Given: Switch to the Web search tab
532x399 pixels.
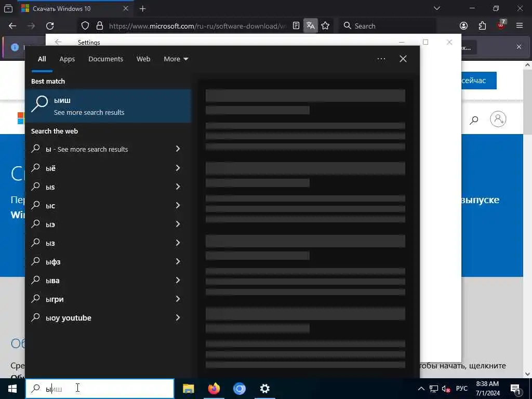Looking at the screenshot, I should 143,59.
